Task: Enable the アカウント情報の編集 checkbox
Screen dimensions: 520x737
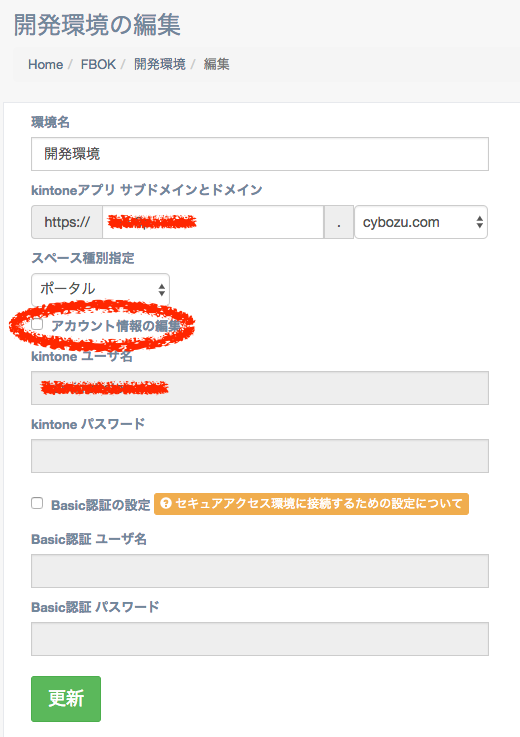Action: pos(37,324)
